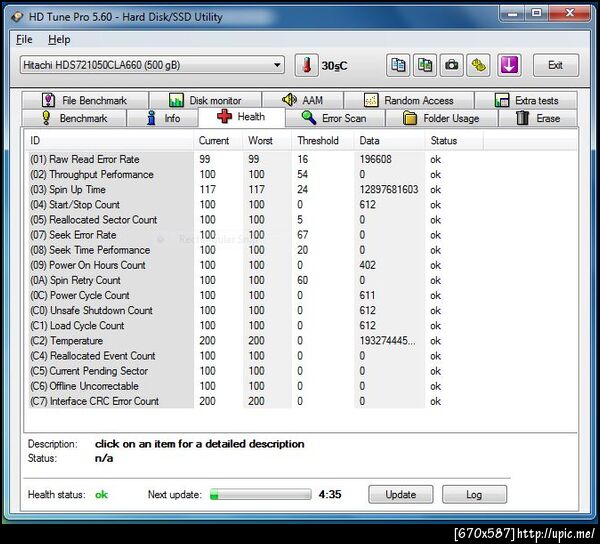Click the Status column header
600x544 pixels.
click(454, 140)
